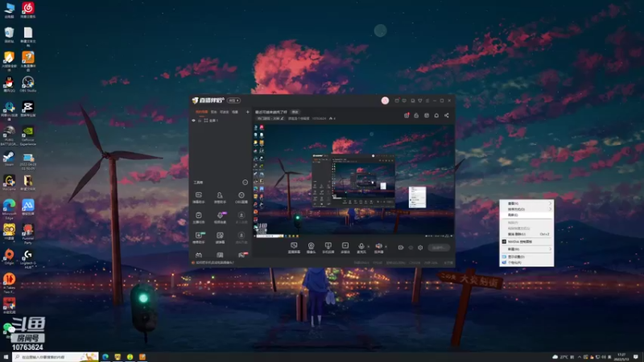Show hidden system tray icons chevron
644x362 pixels.
pyautogui.click(x=580, y=356)
